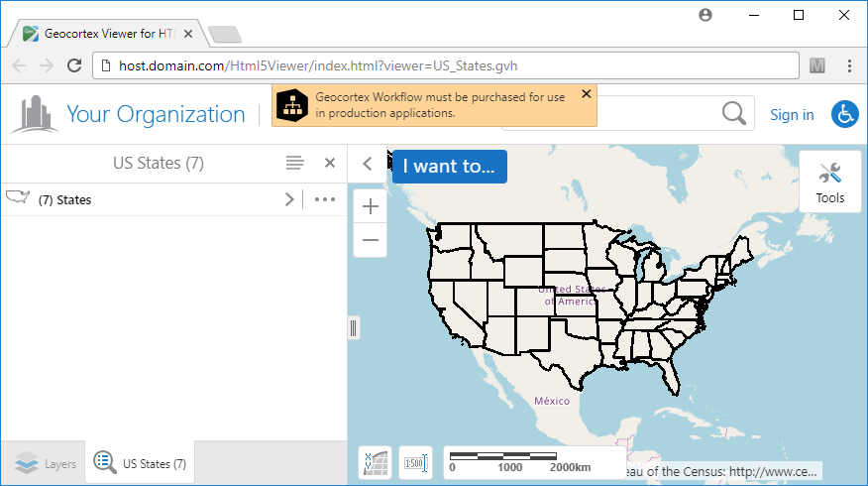Screen dimensions: 868x486
Task: Toggle the coordinates widget button
Action: [375, 463]
